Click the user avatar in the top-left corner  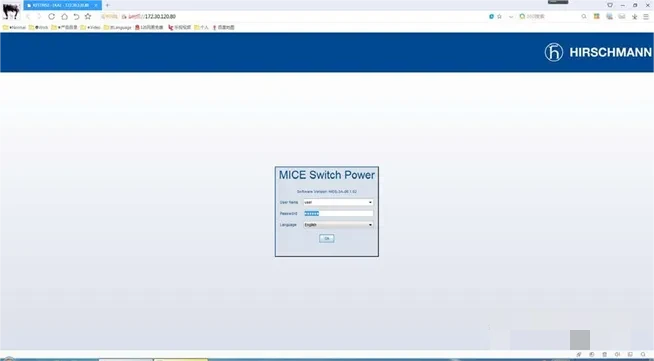coord(10,11)
